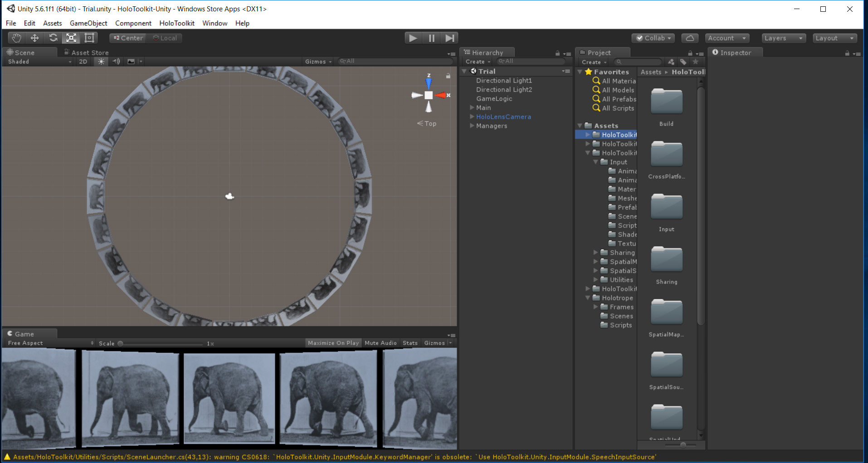868x463 pixels.
Task: Click the Step frame button
Action: [x=449, y=38]
